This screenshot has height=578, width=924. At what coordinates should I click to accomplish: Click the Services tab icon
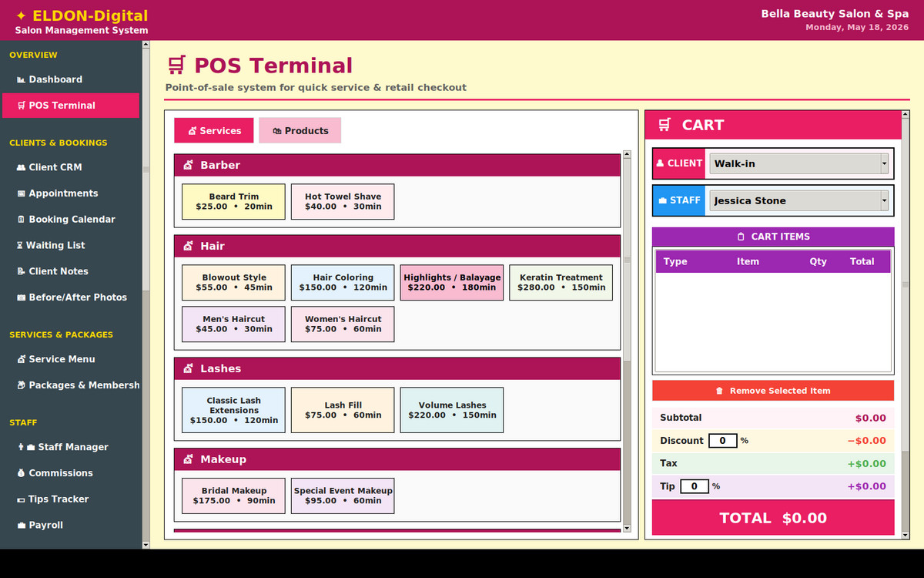(192, 131)
